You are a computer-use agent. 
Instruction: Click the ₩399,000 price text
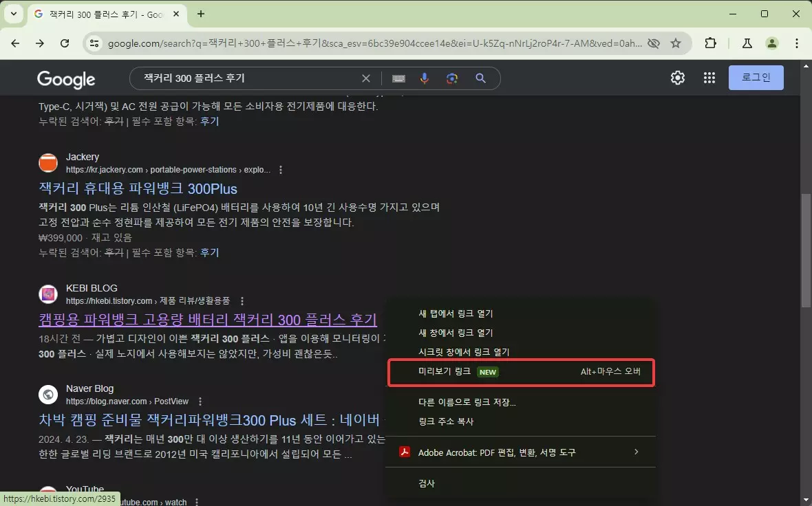[61, 237]
